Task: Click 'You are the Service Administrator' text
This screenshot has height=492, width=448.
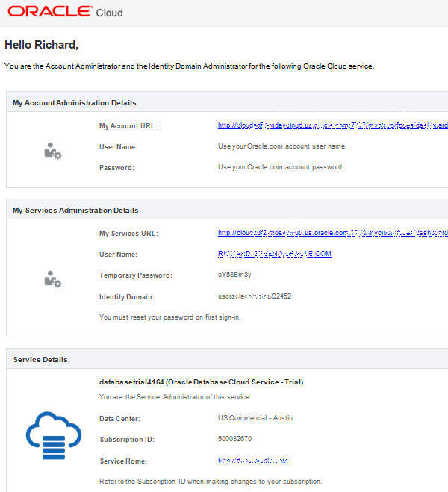Action: (x=175, y=397)
